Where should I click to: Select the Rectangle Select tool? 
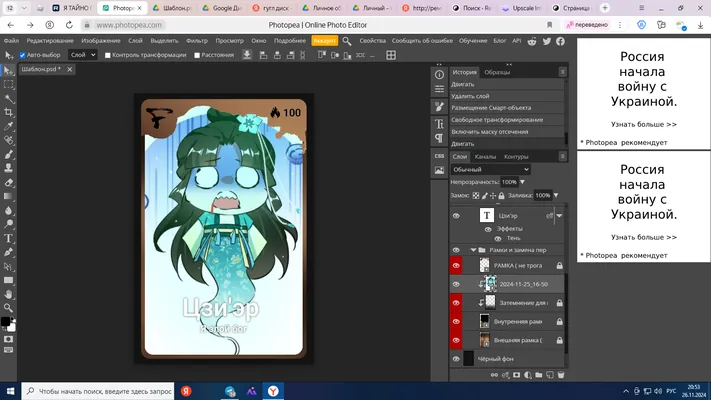9,85
